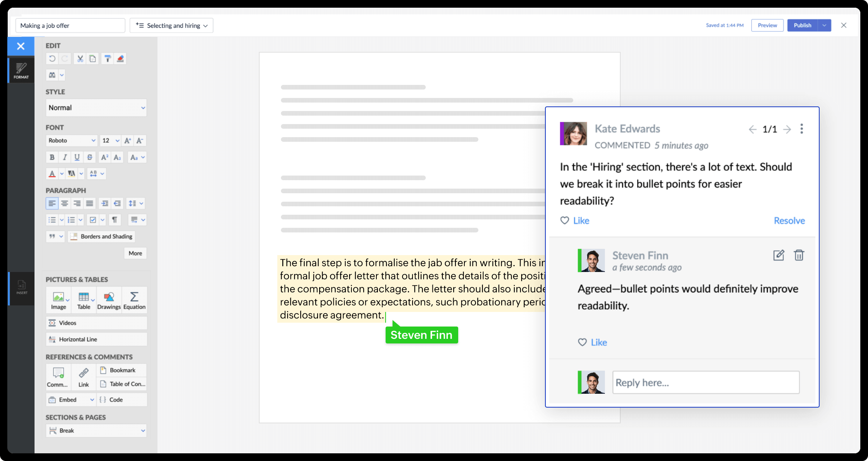This screenshot has height=461, width=868.
Task: Click the Drawings icon
Action: click(109, 300)
